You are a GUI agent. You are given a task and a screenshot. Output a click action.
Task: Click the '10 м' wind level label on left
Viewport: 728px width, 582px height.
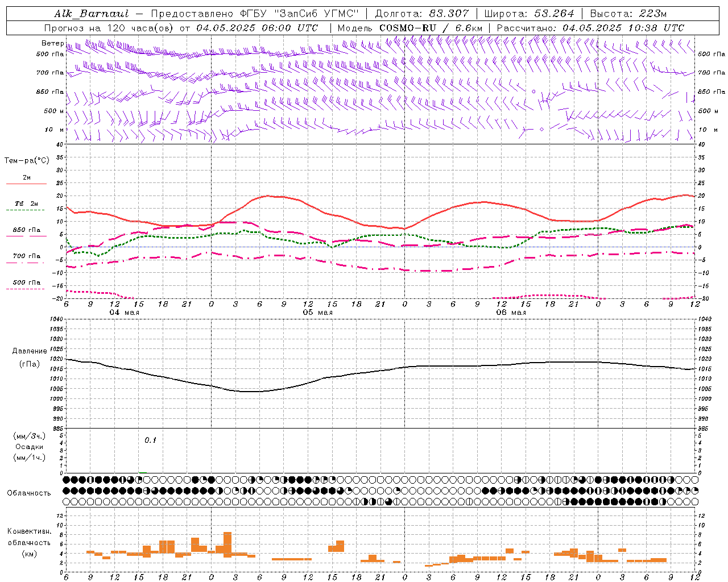[55, 130]
